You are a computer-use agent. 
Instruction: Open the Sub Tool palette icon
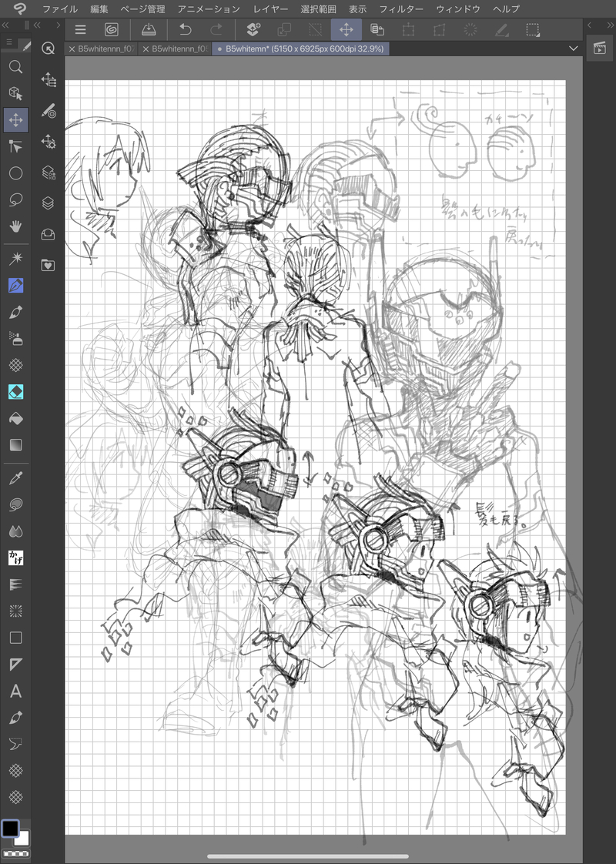coord(49,80)
